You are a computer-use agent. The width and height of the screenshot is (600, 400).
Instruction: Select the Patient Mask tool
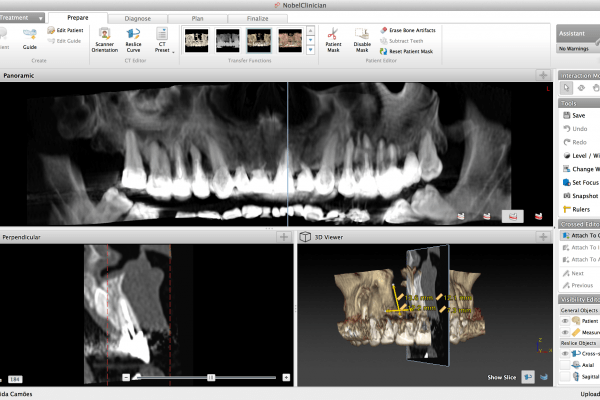pos(334,38)
